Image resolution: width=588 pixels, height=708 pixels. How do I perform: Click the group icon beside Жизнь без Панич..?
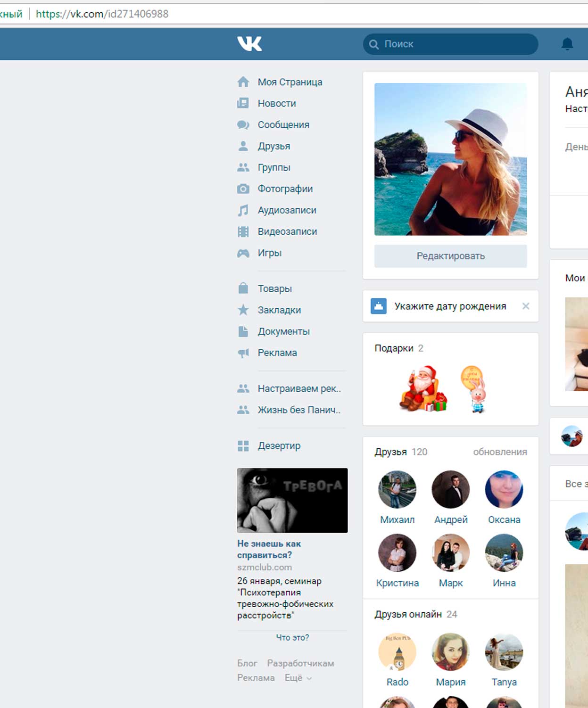pyautogui.click(x=243, y=410)
